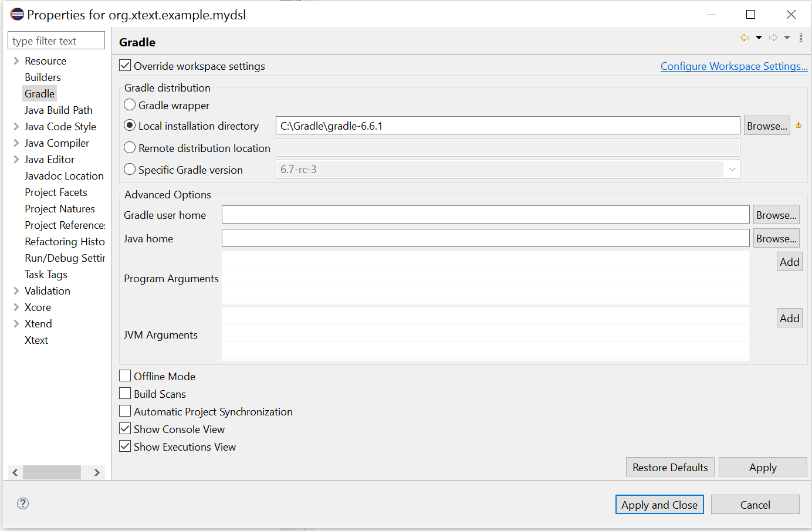
Task: Open the back history dropdown arrow
Action: point(759,38)
